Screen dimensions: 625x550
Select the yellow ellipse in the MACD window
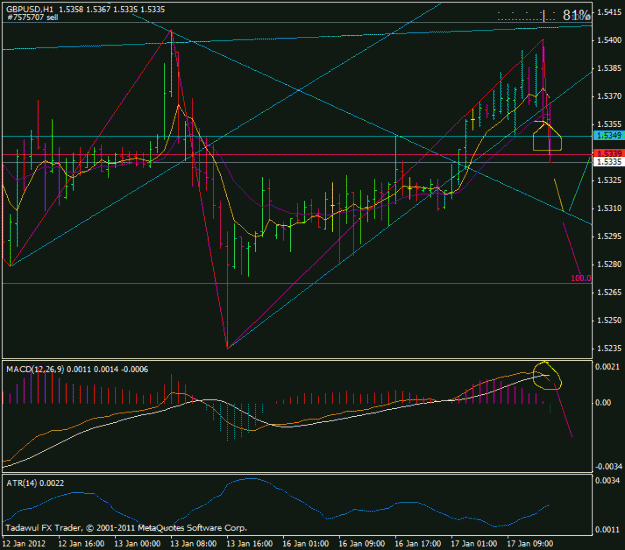pos(547,375)
